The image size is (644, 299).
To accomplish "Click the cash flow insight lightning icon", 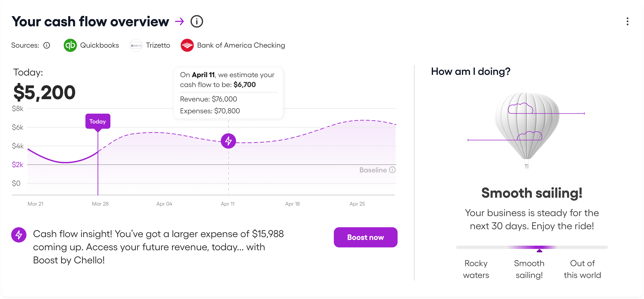I will tap(19, 235).
